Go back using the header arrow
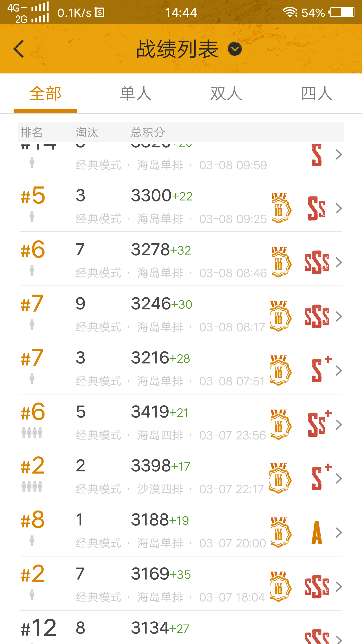 click(19, 49)
